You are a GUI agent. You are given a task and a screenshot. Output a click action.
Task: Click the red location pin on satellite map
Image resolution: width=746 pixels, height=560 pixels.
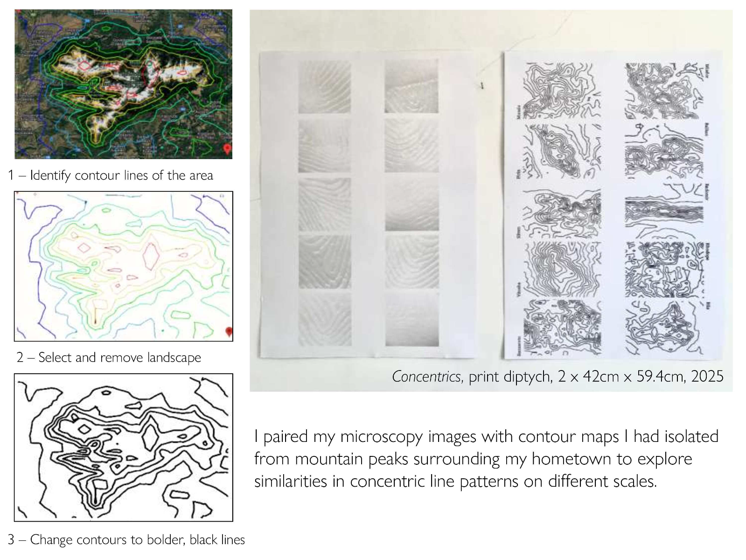pyautogui.click(x=227, y=149)
